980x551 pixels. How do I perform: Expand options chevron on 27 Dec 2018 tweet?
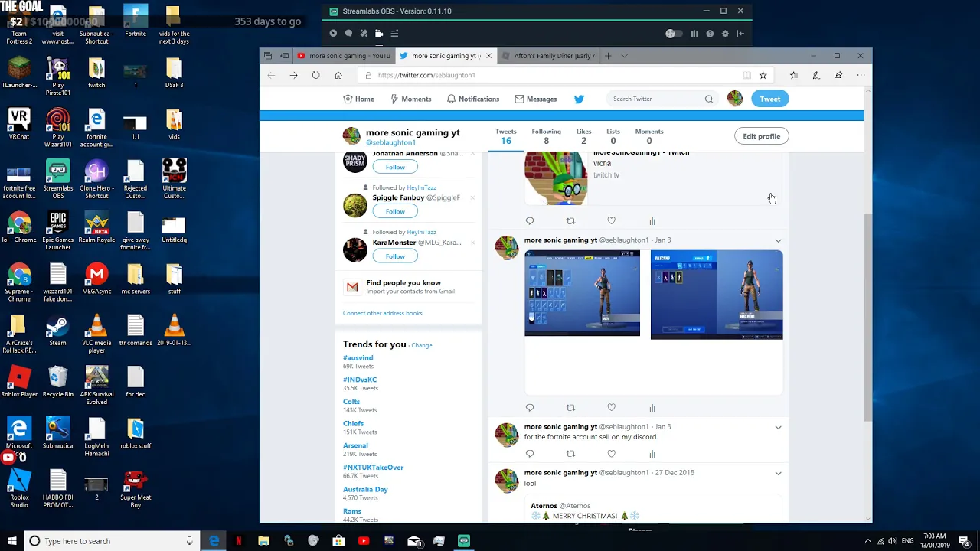point(778,473)
